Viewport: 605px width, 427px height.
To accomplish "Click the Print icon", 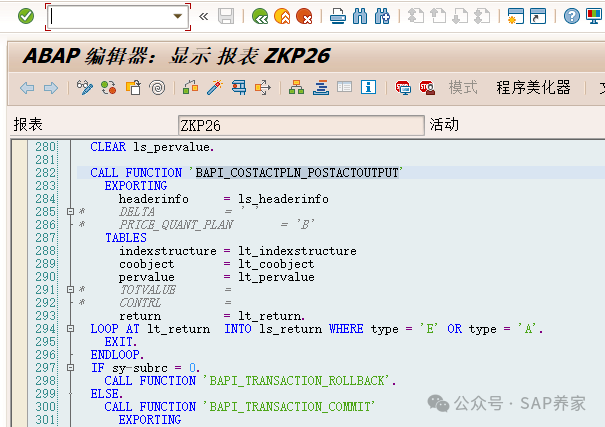I will 338,16.
